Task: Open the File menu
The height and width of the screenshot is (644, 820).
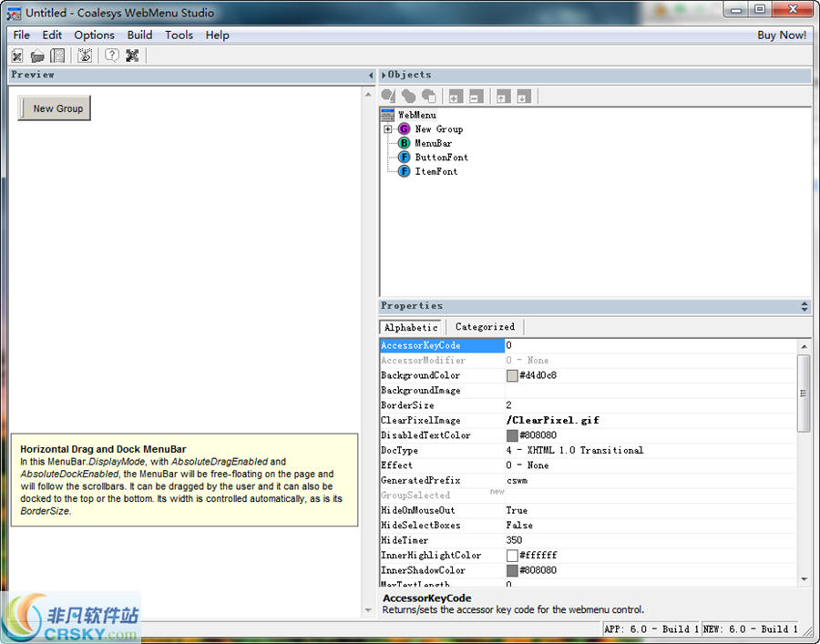Action: (x=22, y=35)
